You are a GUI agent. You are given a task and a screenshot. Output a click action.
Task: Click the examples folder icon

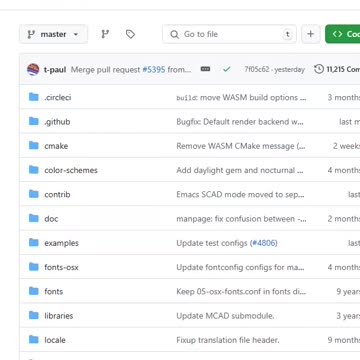point(34,243)
